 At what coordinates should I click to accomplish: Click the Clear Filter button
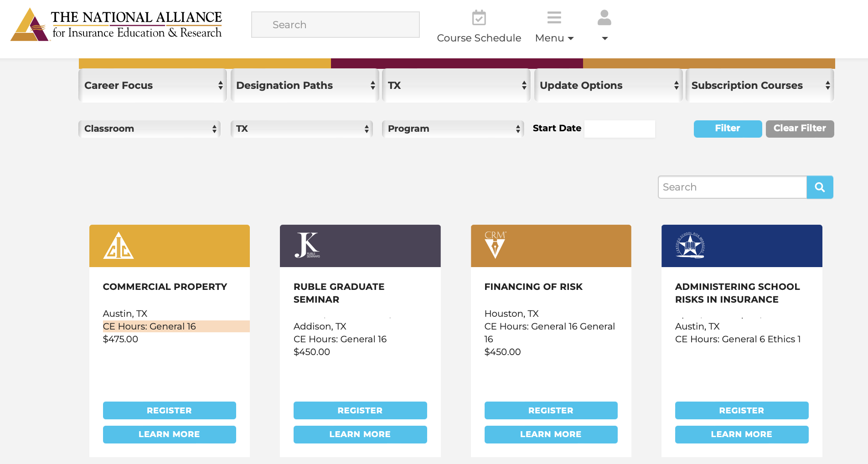[x=800, y=129]
